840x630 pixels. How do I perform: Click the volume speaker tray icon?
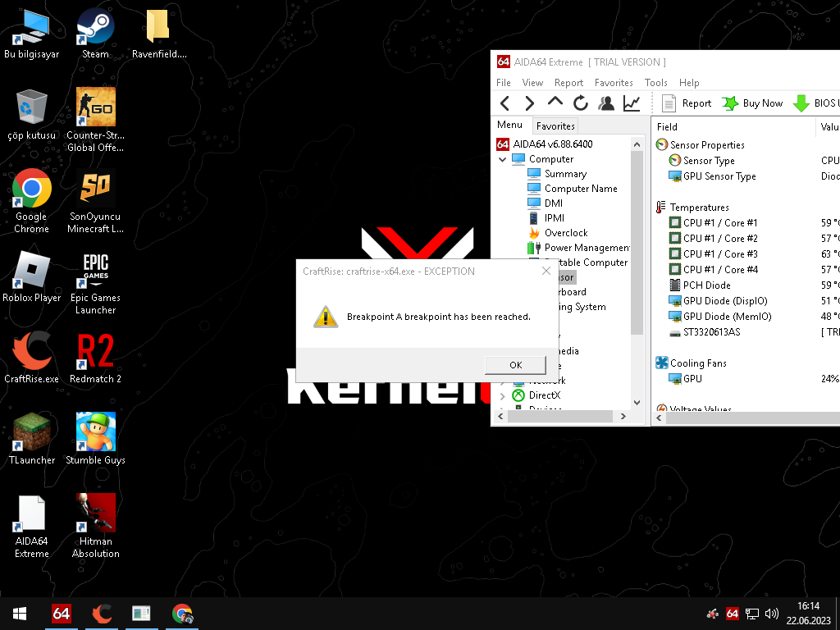pyautogui.click(x=771, y=614)
